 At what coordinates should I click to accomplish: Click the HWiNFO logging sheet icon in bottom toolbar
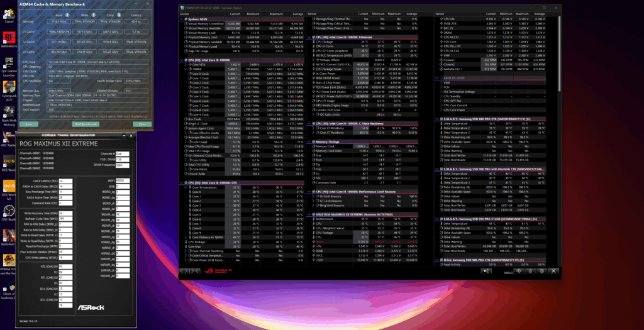[x=530, y=271]
